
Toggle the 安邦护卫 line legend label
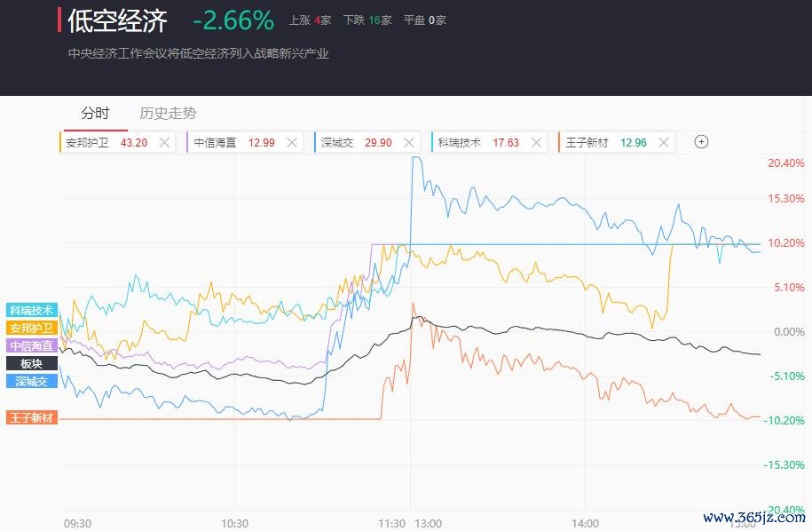[32, 328]
